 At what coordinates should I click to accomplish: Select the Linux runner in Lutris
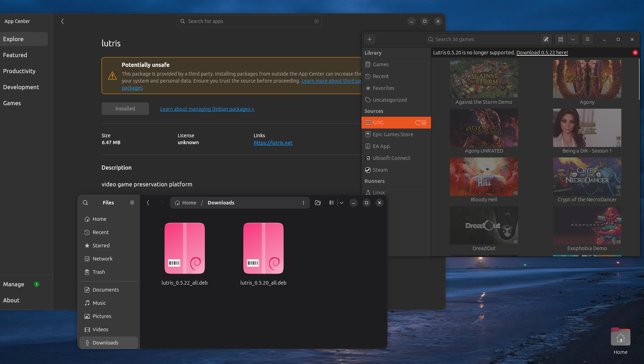[396, 192]
